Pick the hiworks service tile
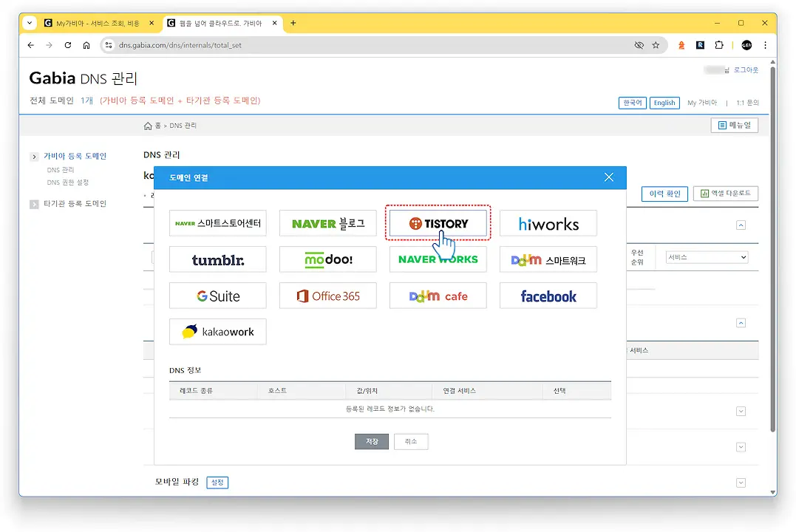 point(548,223)
